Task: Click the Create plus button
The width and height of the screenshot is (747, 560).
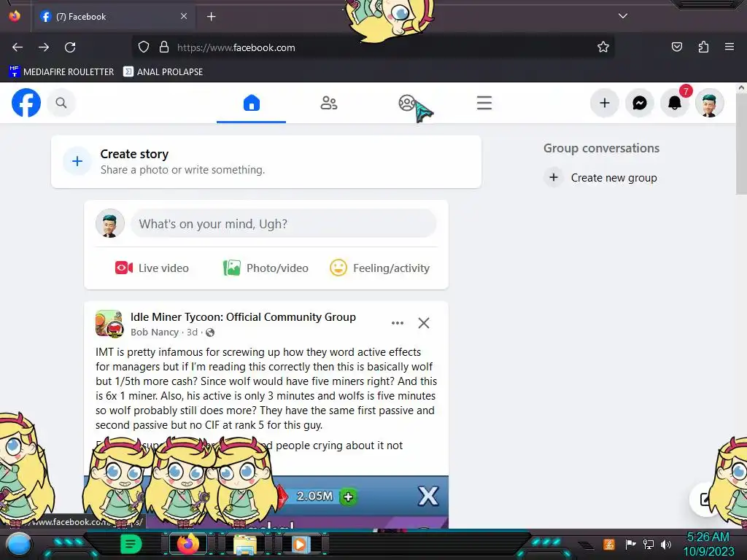Action: coord(605,103)
